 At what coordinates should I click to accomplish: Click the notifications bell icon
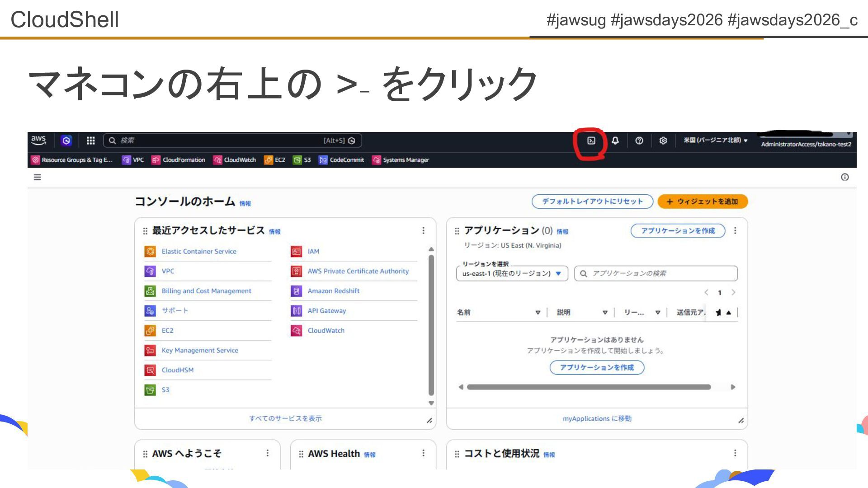tap(615, 141)
